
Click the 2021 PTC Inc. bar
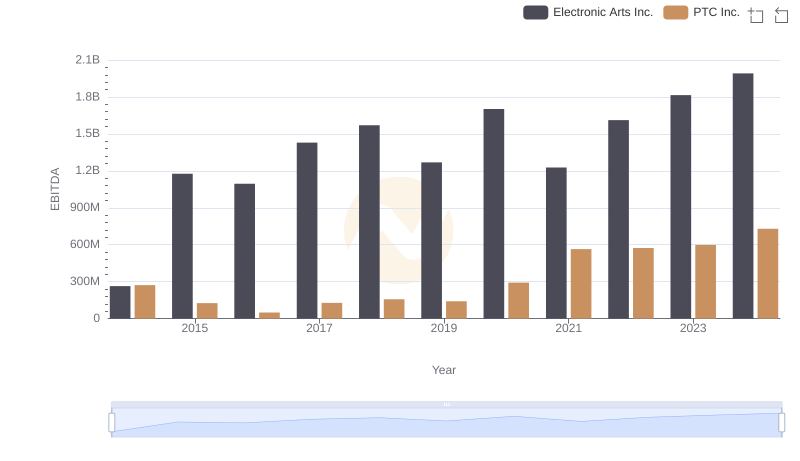tap(581, 284)
